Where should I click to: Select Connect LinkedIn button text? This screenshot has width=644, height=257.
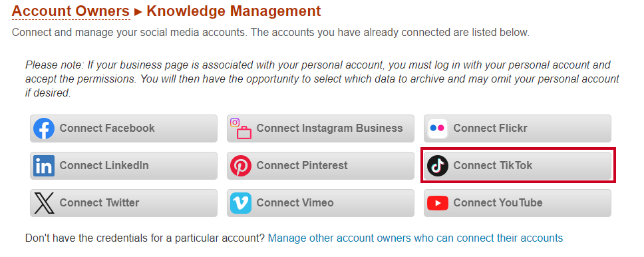[x=104, y=165]
